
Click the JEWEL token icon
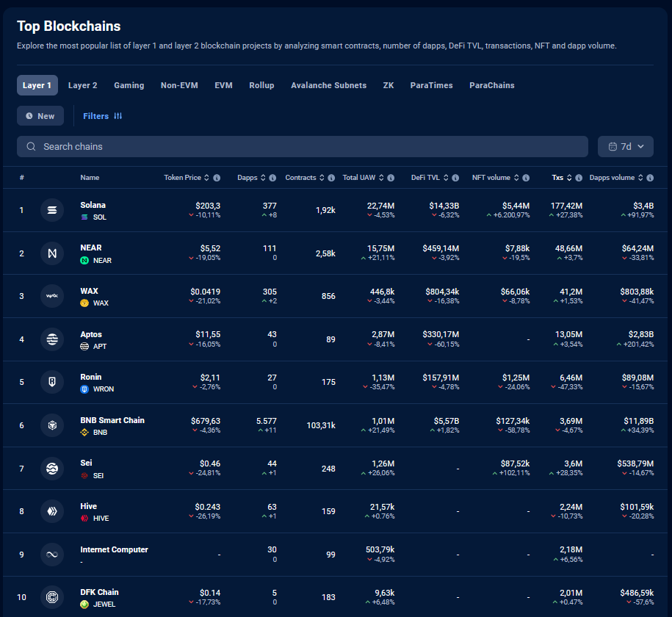pyautogui.click(x=84, y=605)
